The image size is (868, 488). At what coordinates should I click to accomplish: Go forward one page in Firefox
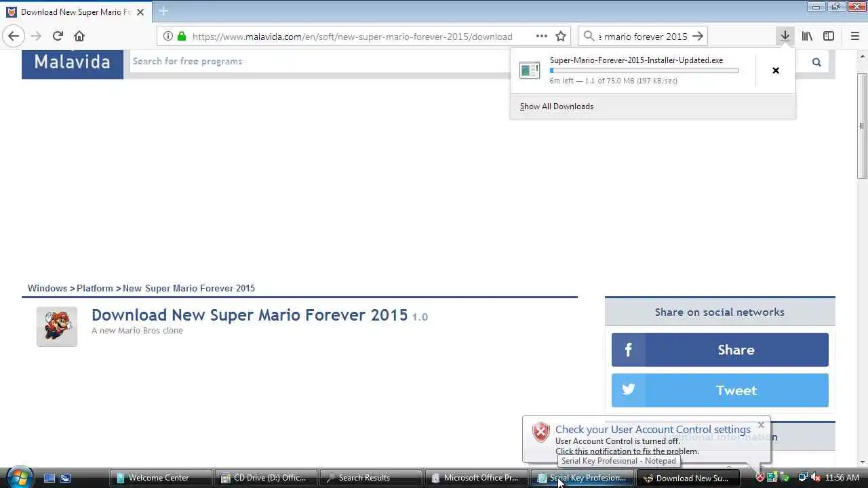tap(36, 36)
